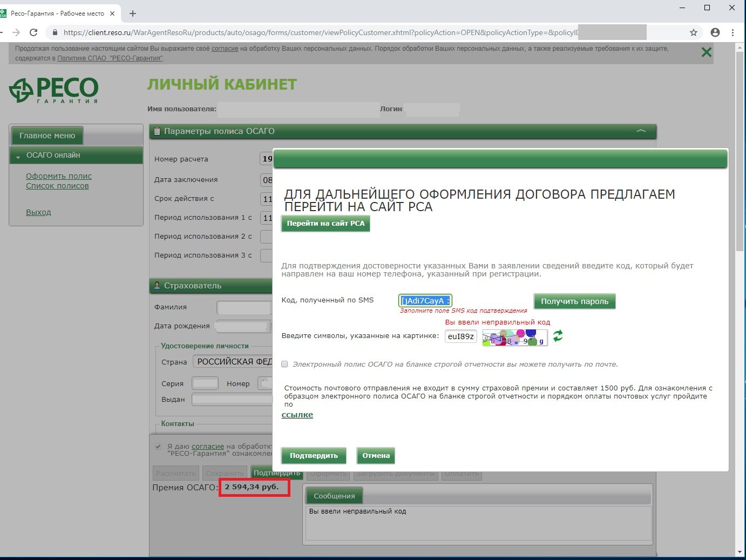Click the 'Вы ввели неправильный код' message in Сообщения
Image resolution: width=746 pixels, height=560 pixels.
(358, 511)
